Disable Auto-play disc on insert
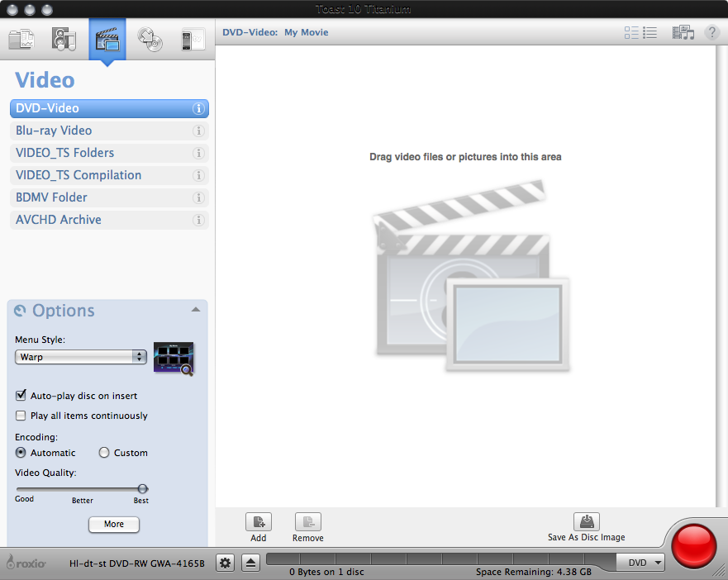 21,396
